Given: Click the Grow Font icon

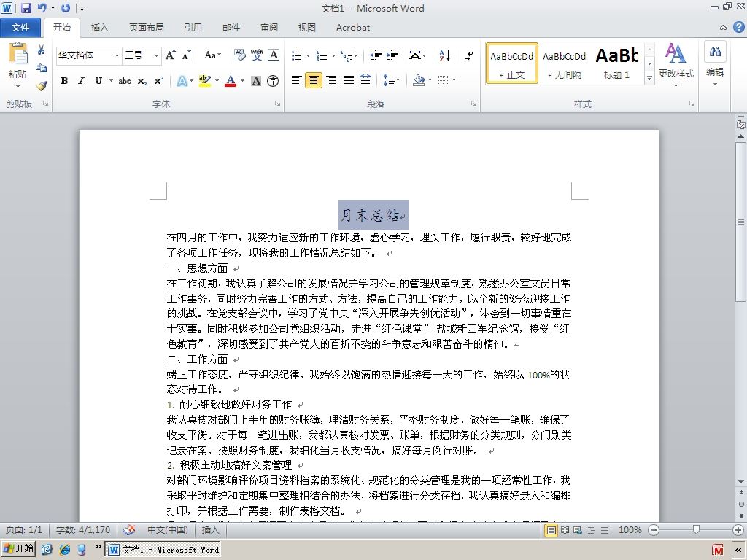Looking at the screenshot, I should click(171, 55).
